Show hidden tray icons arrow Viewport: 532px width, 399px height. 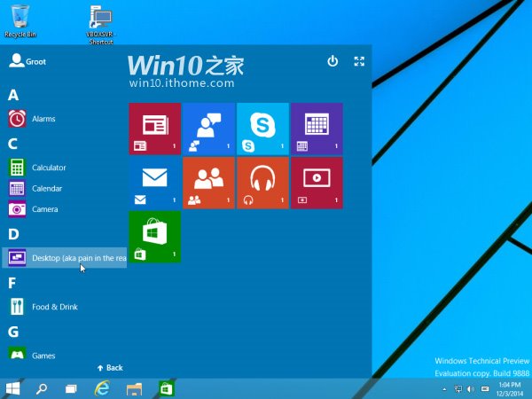point(444,389)
